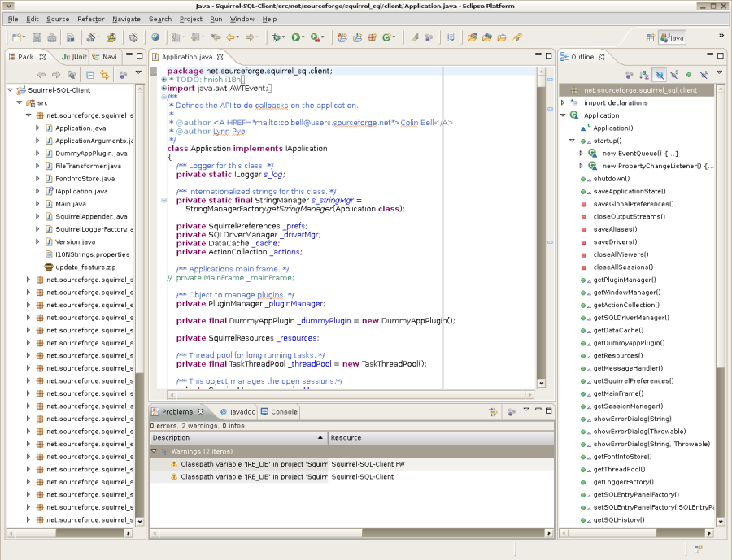Select the 'Link with Editor' icon in Package Explorer
The height and width of the screenshot is (560, 732).
pos(106,73)
